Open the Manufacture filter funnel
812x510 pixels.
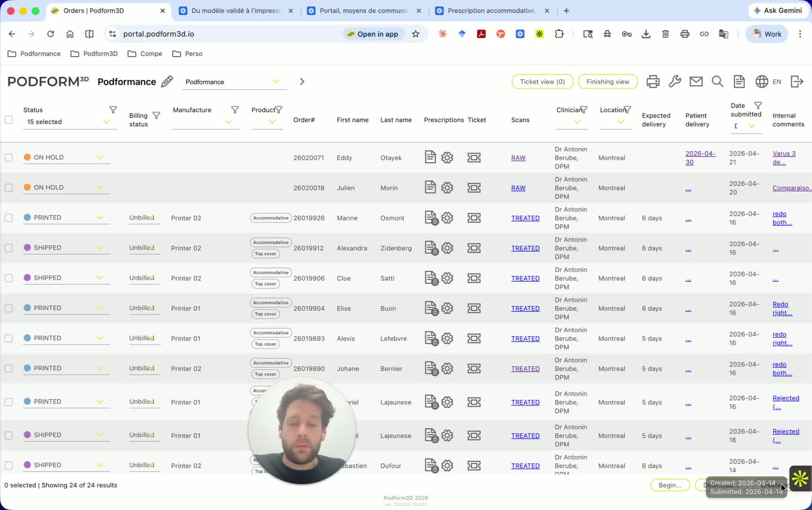[235, 110]
